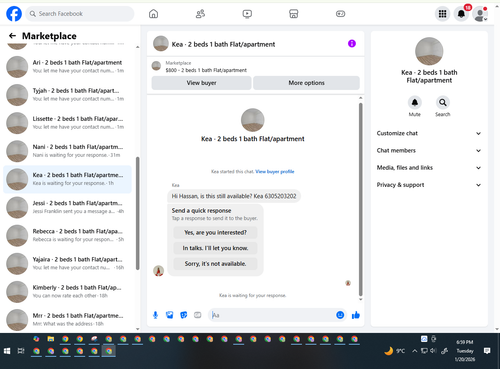Viewport: 500px width, 369px height.
Task: Open the Nani conversation
Action: pos(68,151)
